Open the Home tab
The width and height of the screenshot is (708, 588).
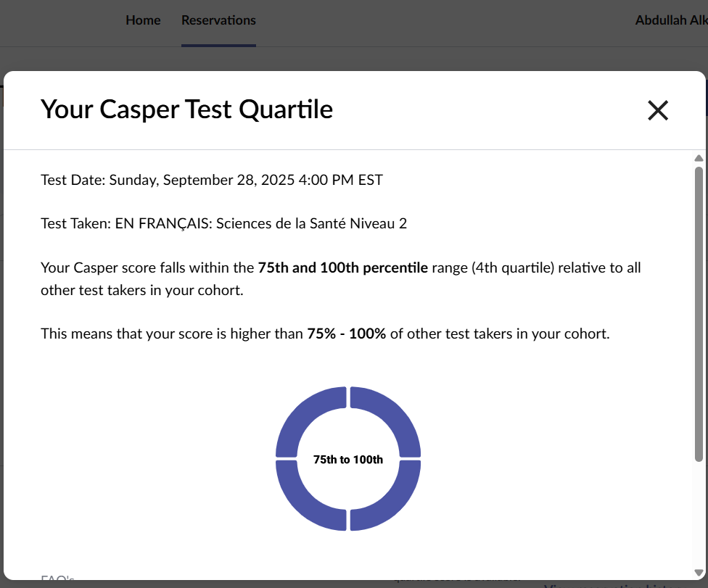[x=143, y=20]
